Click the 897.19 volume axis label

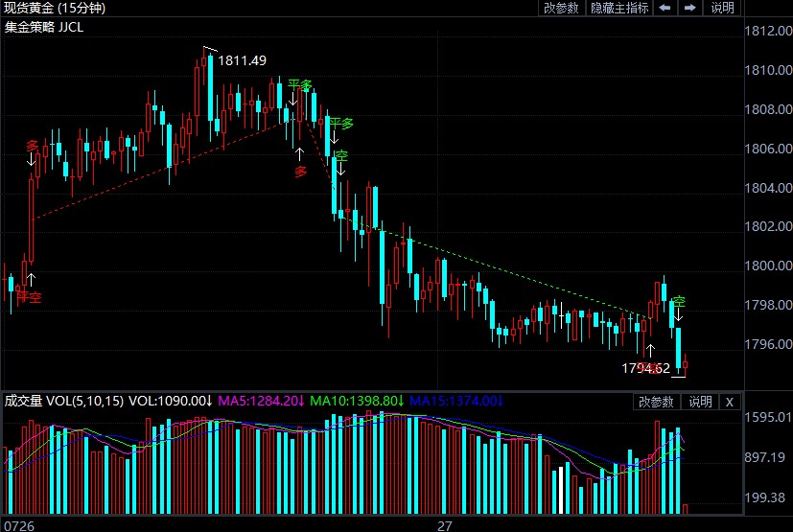coord(764,457)
